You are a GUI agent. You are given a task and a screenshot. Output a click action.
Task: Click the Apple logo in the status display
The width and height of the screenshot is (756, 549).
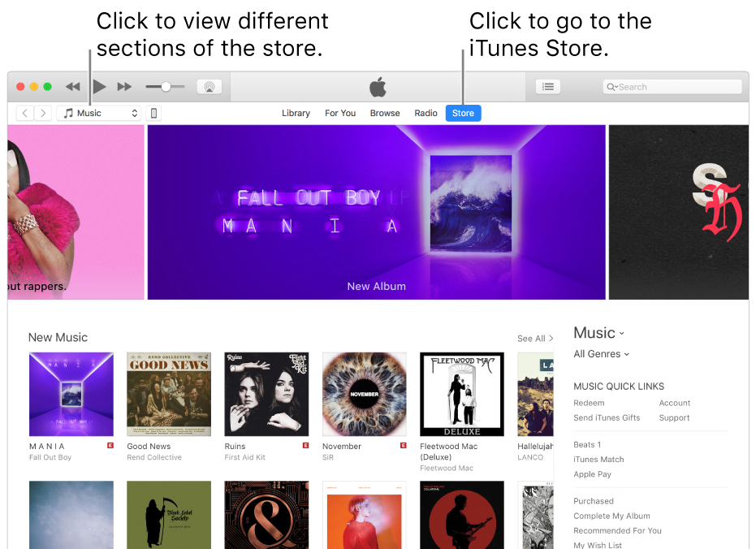pyautogui.click(x=378, y=87)
